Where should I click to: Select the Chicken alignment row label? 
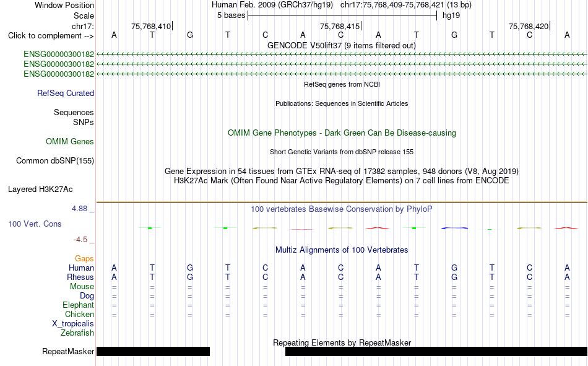(79, 314)
